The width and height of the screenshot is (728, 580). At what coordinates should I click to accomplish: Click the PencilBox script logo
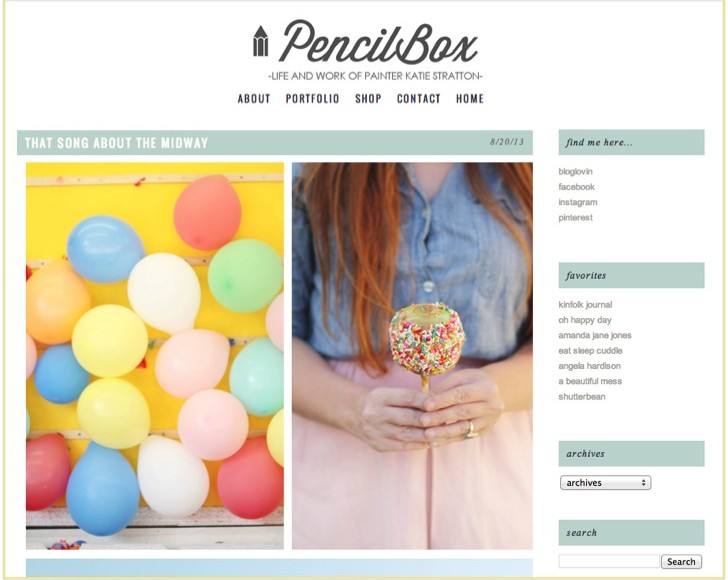[x=378, y=42]
